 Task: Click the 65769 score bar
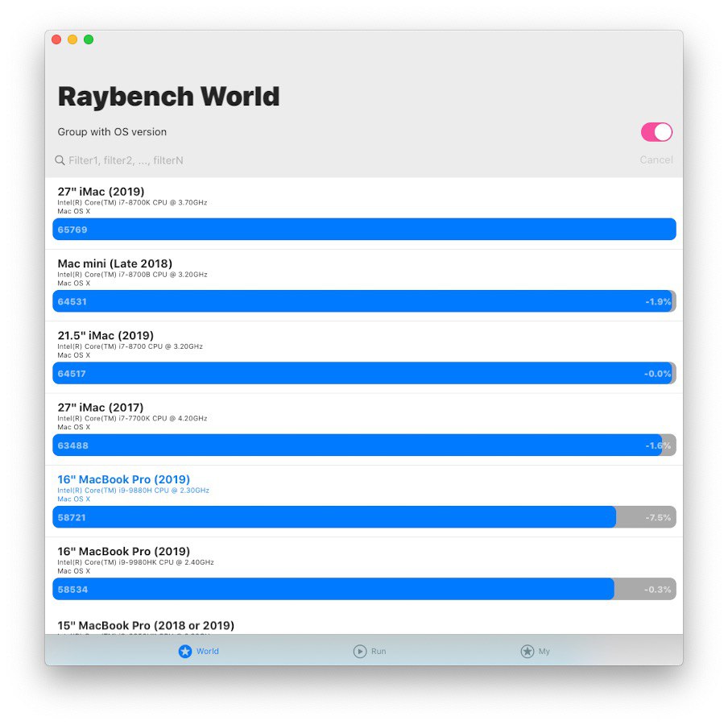(364, 230)
